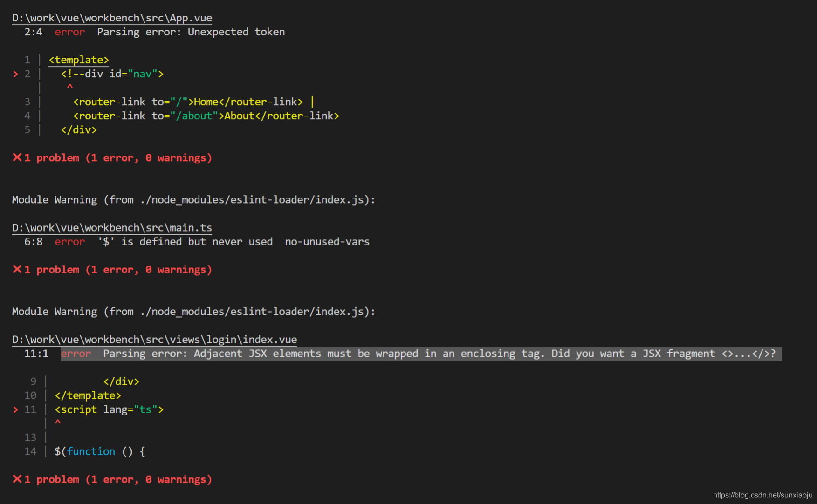Click the red X beside the main.ts problem count
The width and height of the screenshot is (817, 504).
point(17,269)
